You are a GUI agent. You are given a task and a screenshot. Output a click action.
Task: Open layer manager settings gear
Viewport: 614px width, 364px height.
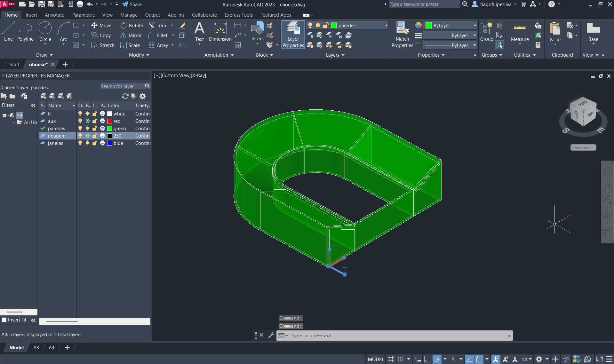point(143,96)
